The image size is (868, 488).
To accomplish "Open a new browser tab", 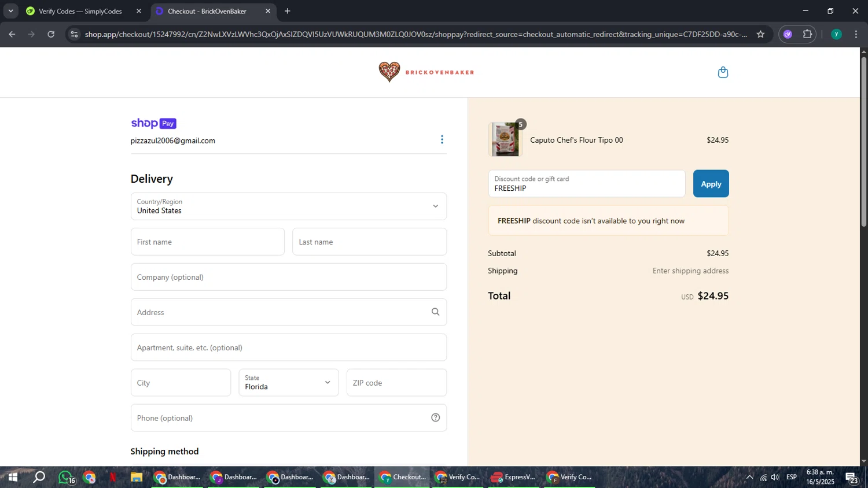I will click(288, 11).
